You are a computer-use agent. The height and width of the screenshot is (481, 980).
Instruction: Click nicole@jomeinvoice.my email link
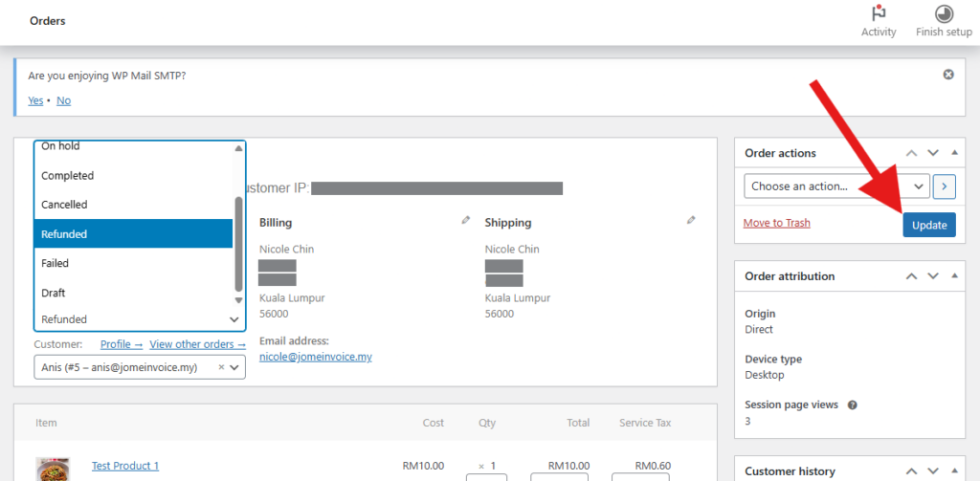[x=316, y=357]
